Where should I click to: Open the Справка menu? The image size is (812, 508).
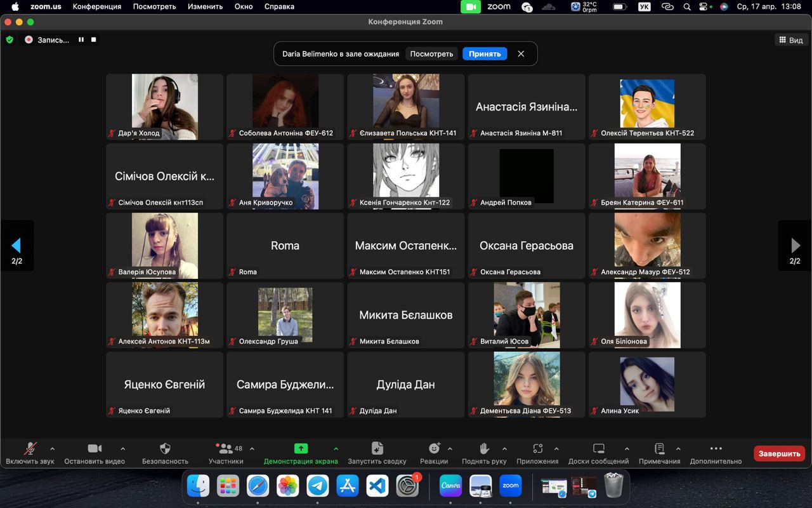point(279,6)
